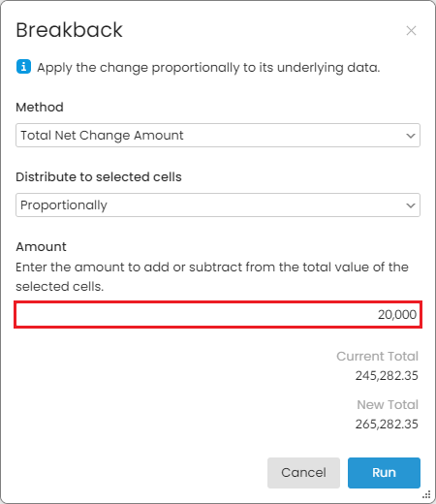Expand the Proportionally dropdown chevron arrow
The height and width of the screenshot is (504, 436).
[x=411, y=205]
